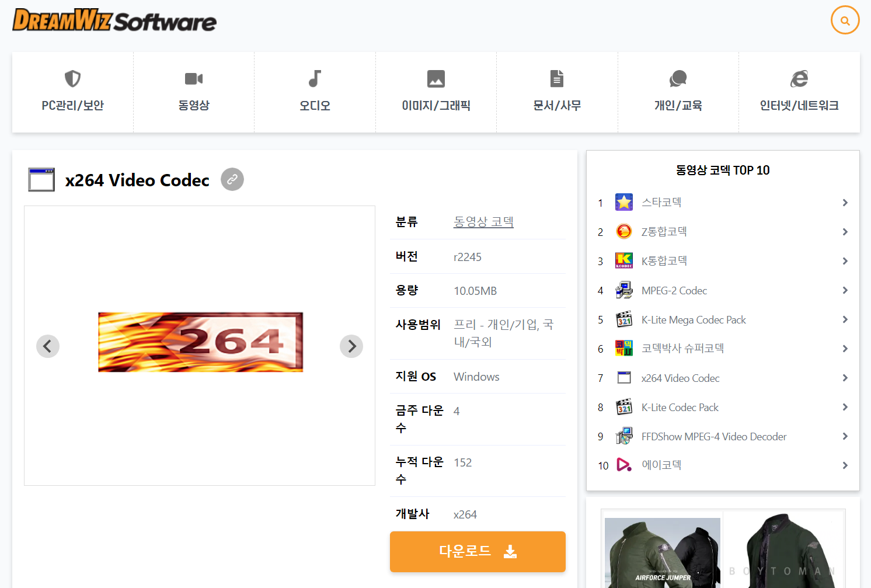Open Z통합코덱 link in TOP 10

664,232
